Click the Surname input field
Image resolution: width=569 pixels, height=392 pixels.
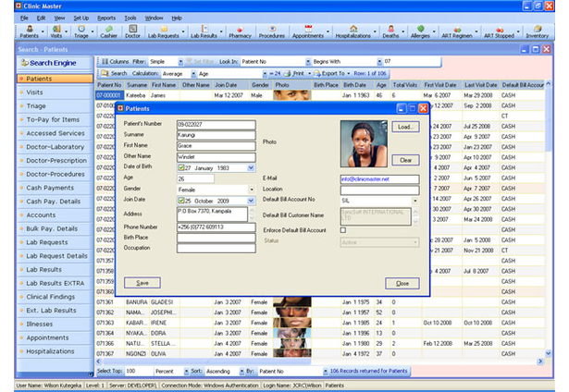[x=216, y=135]
